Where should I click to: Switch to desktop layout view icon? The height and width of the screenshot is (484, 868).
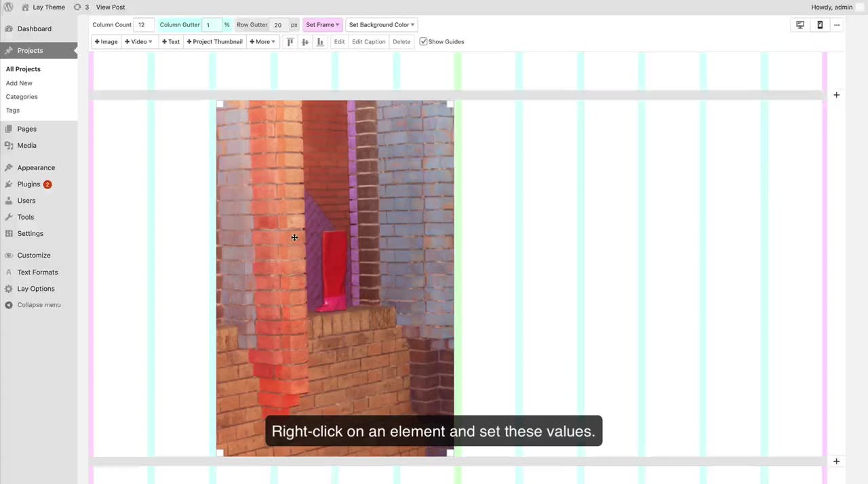coord(800,24)
